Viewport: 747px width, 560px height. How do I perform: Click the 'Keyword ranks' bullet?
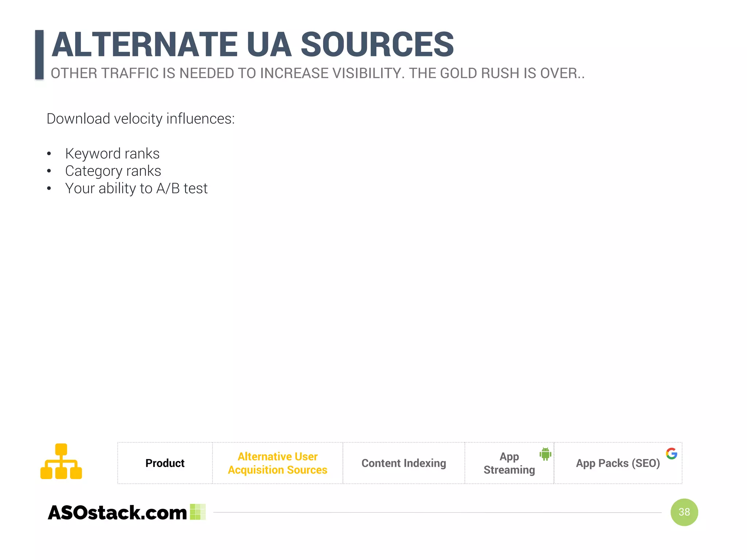(x=112, y=153)
